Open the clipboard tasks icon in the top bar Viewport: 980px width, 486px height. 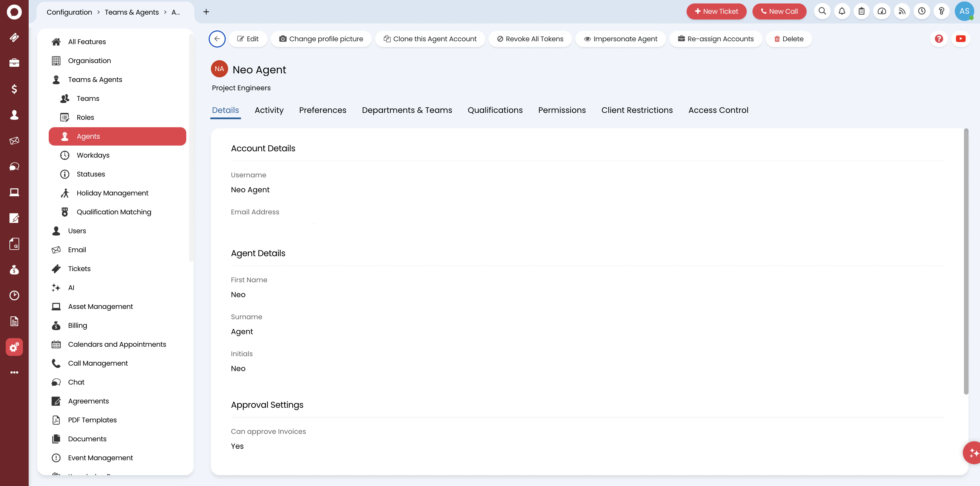862,11
